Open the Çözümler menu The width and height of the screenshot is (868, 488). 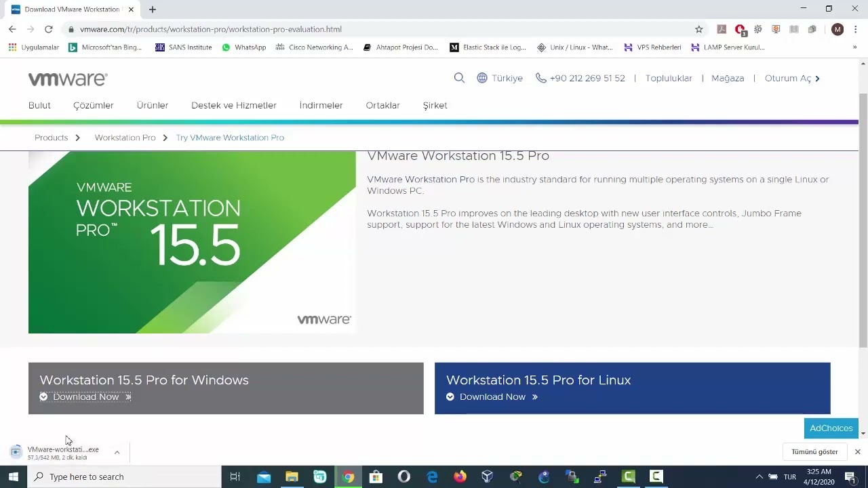pyautogui.click(x=94, y=105)
